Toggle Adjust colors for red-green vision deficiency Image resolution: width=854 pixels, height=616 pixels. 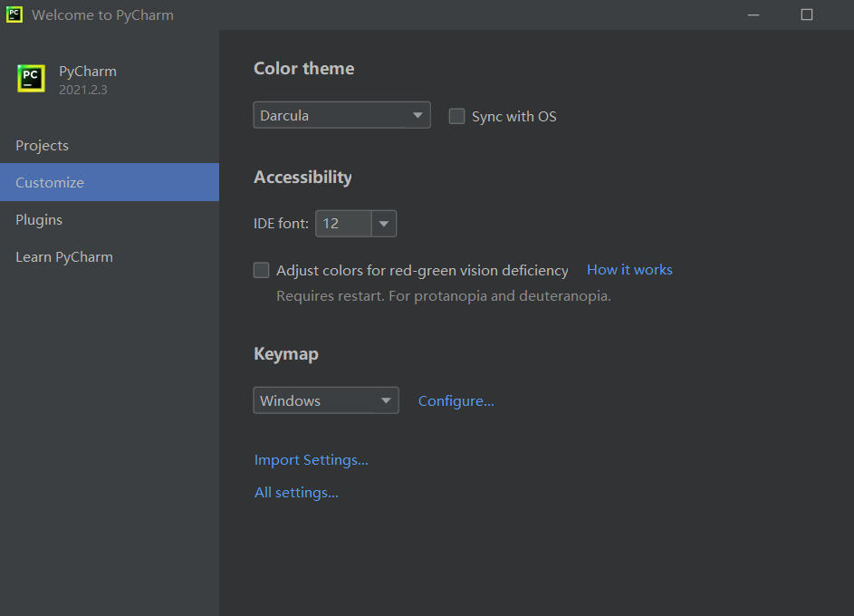point(262,270)
